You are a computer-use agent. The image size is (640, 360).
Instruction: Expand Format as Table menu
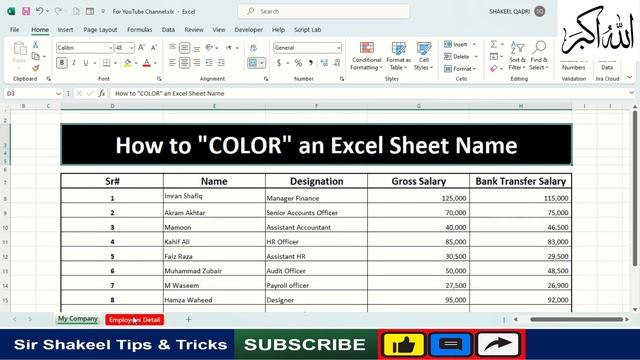click(398, 56)
